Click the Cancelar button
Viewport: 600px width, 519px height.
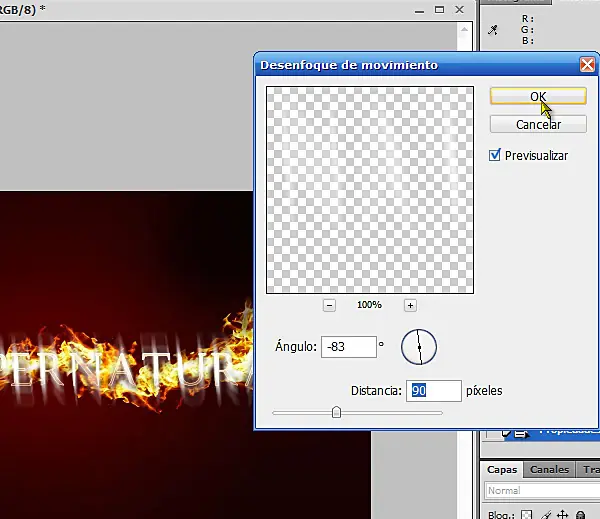[x=538, y=124]
